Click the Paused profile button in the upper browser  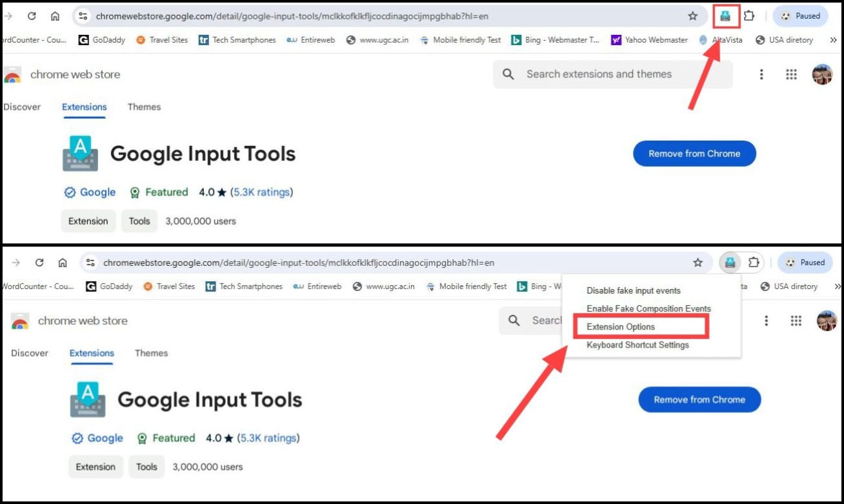pyautogui.click(x=800, y=16)
